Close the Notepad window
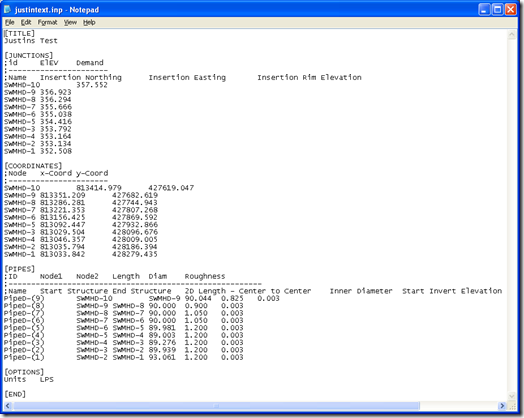524x418 pixels. (x=510, y=9)
